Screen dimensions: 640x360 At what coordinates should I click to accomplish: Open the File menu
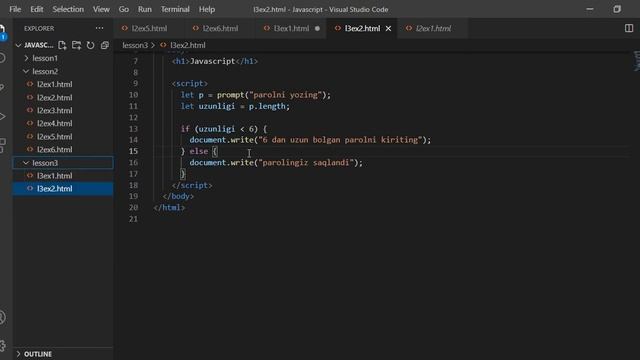15,9
